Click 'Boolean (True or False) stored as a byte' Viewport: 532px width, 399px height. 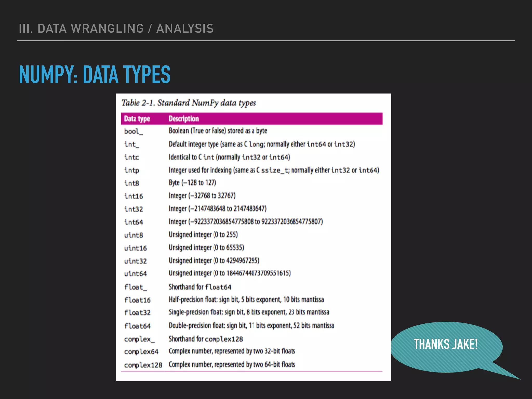click(x=218, y=131)
